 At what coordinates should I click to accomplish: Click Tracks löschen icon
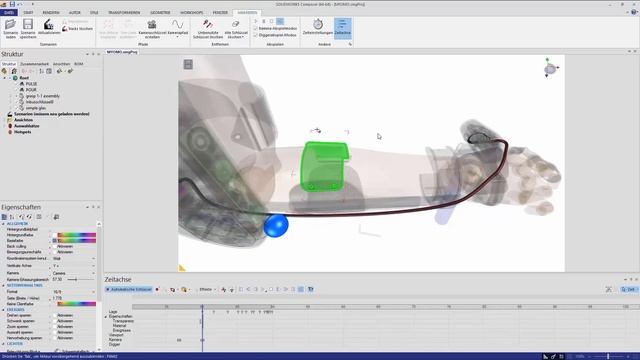tap(64, 29)
